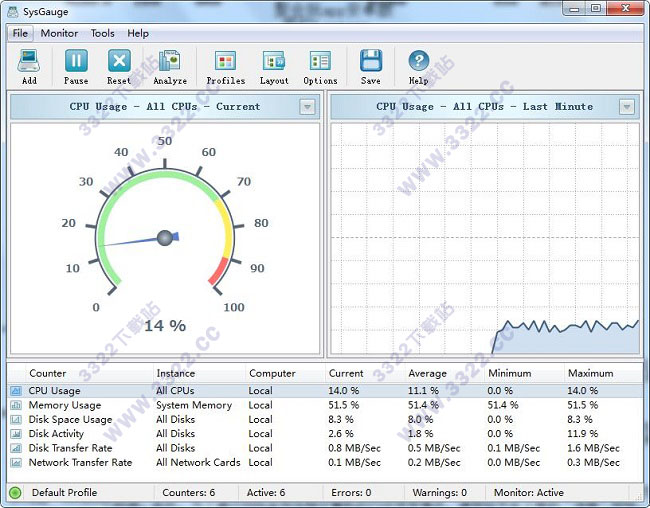Viewport: 650px width, 508px height.
Task: Click the 14 % gauge readout
Action: pos(165,326)
